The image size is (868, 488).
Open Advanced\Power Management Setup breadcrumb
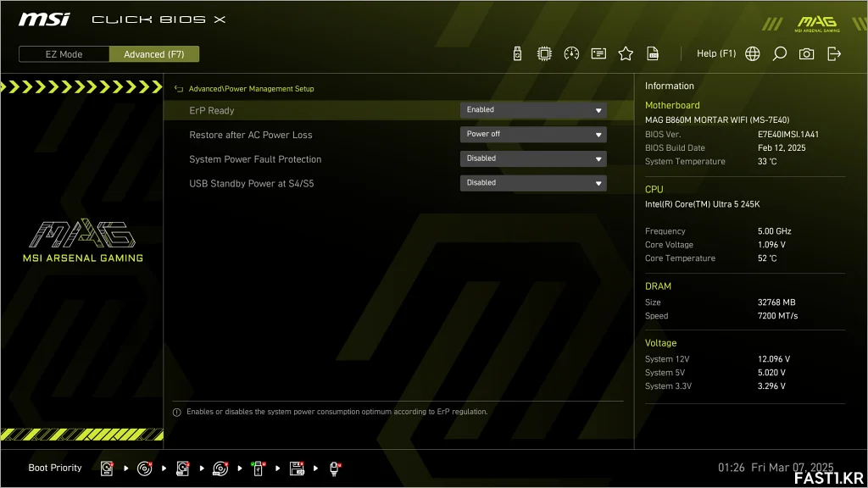[x=251, y=88]
